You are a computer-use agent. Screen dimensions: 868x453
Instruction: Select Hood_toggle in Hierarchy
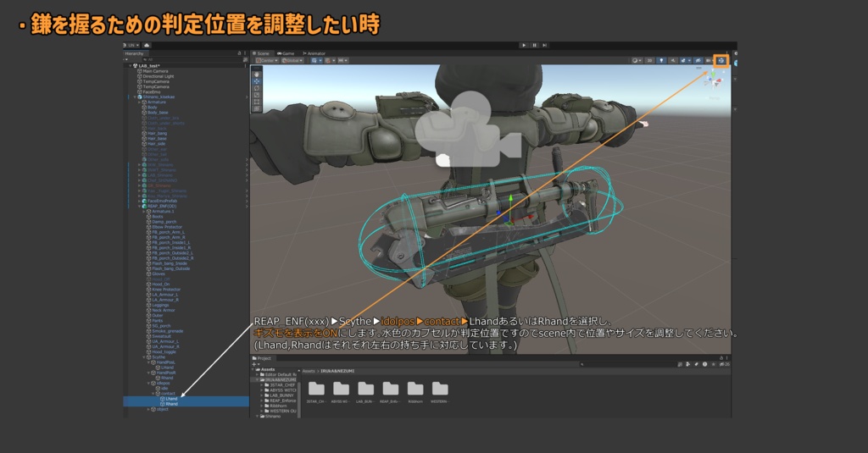(x=164, y=351)
